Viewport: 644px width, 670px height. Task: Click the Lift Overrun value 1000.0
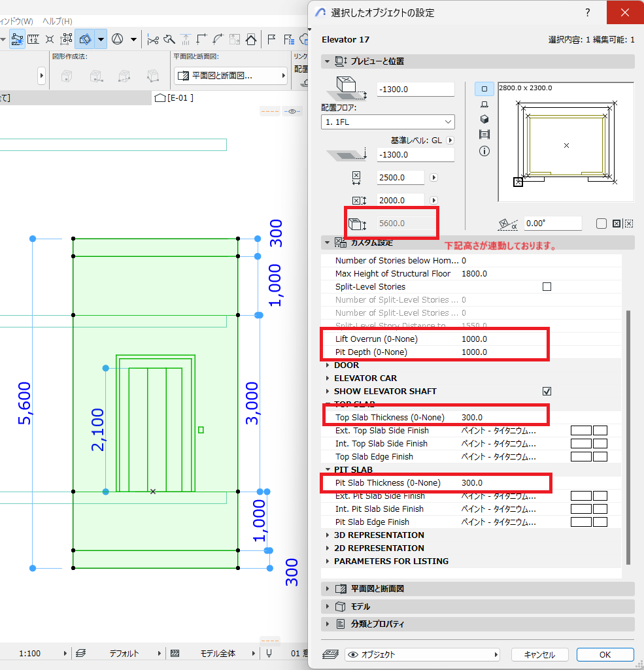pyautogui.click(x=475, y=339)
